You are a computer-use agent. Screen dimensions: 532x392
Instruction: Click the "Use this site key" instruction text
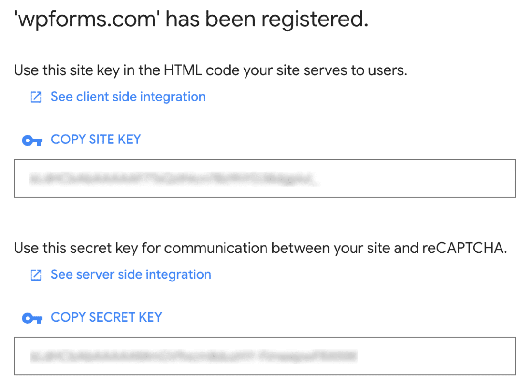[210, 71]
